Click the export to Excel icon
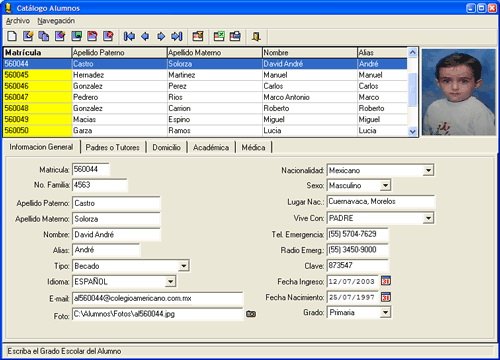The width and height of the screenshot is (500, 360). pos(219,36)
